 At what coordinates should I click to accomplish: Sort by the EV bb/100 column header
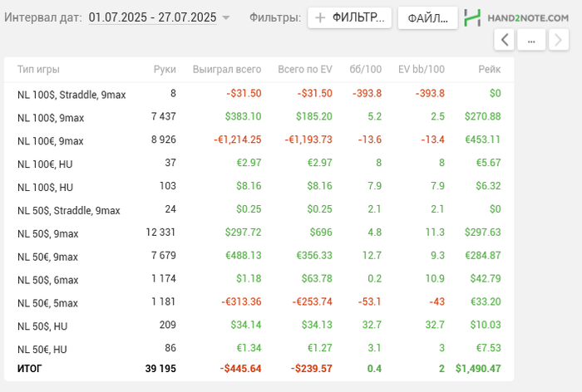pyautogui.click(x=422, y=70)
